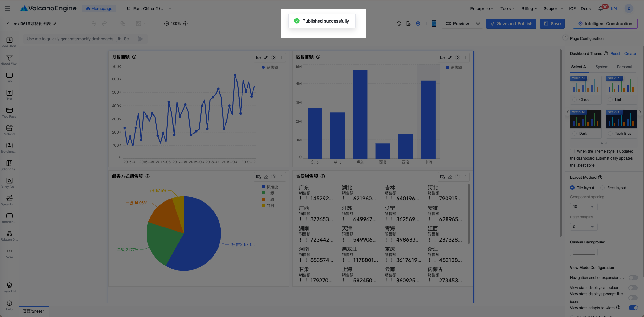This screenshot has width=644, height=317.
Task: Check the auto-update Theme style checkbox
Action: coord(572,151)
